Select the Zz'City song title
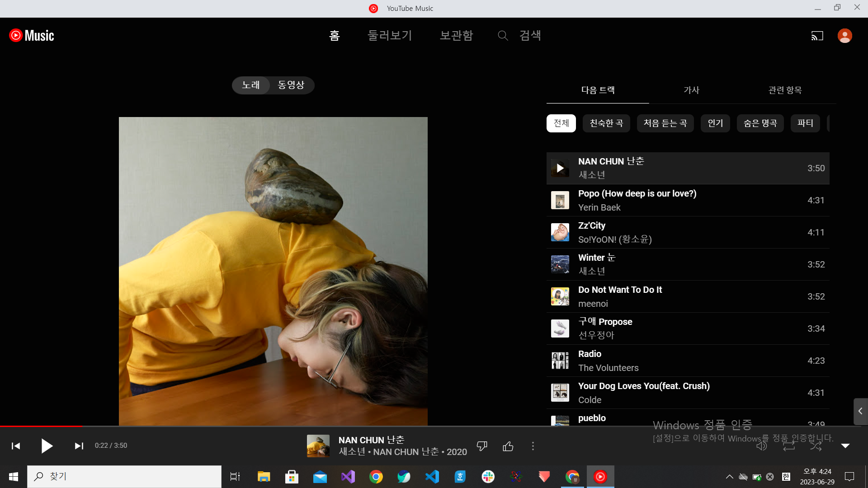Viewport: 868px width, 488px height. (x=592, y=225)
